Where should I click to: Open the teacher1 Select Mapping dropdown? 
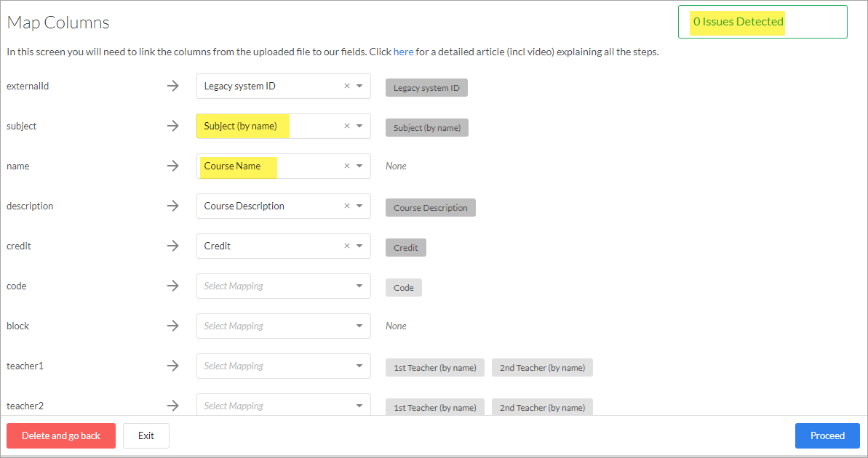tap(284, 366)
